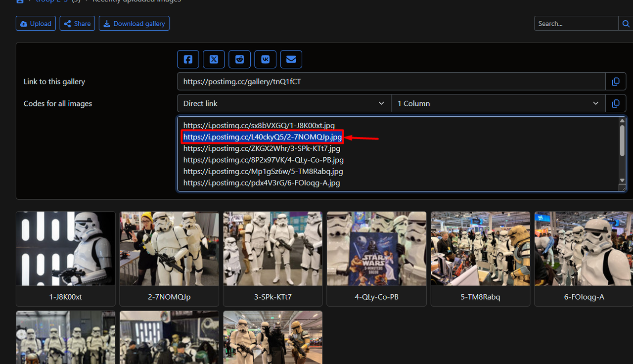The image size is (633, 364).
Task: Click the "Codes for all images" label
Action: click(58, 103)
